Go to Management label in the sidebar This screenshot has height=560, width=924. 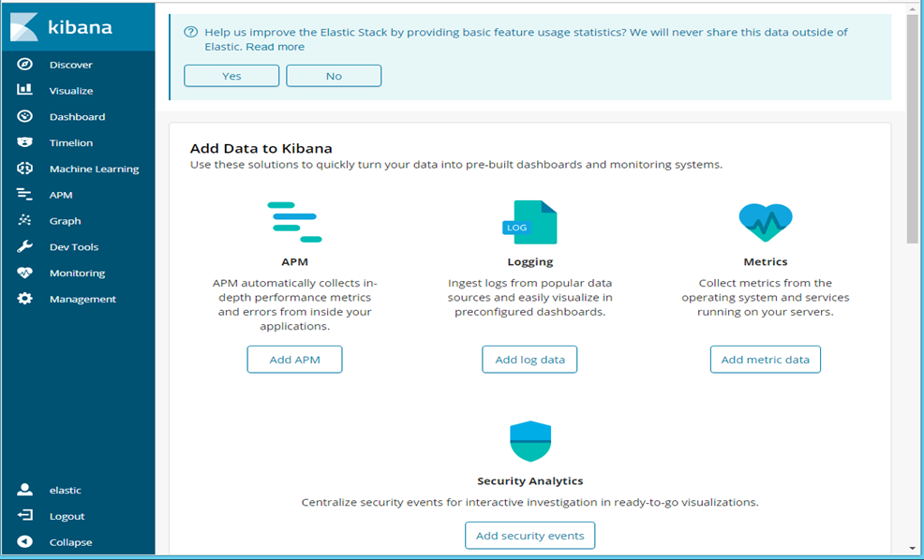pyautogui.click(x=82, y=299)
